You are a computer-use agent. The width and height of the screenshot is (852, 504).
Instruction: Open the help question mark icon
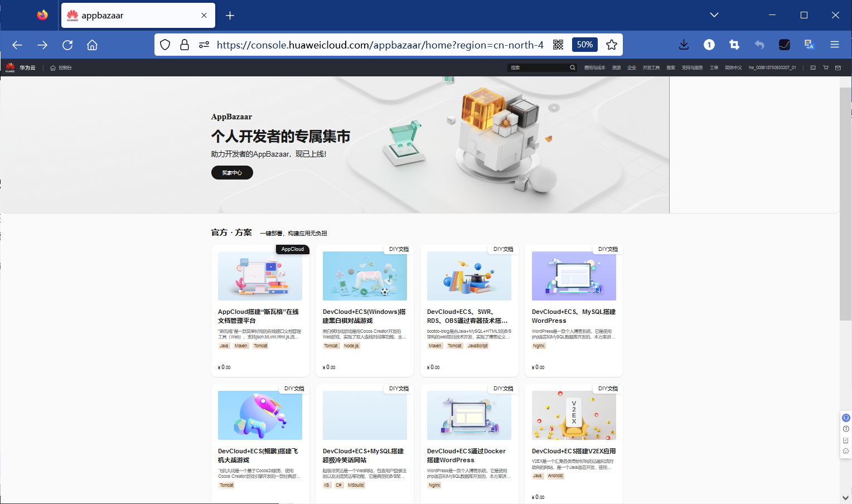point(845,428)
